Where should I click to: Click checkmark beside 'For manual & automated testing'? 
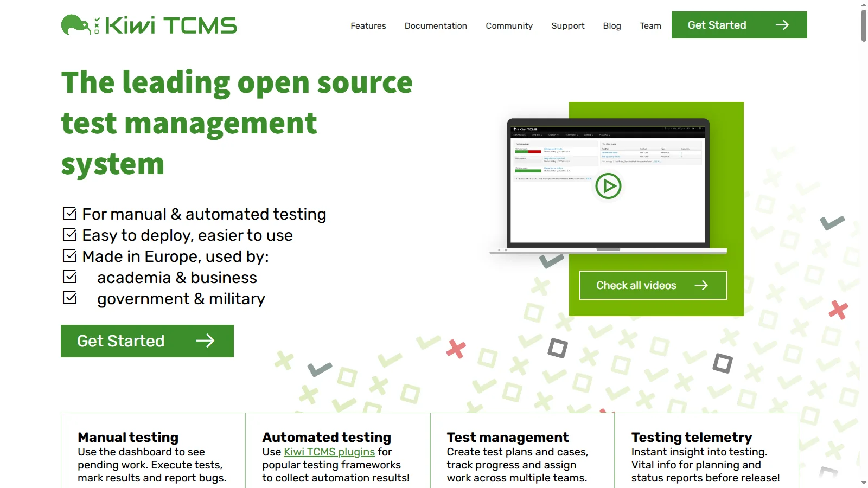[69, 213]
